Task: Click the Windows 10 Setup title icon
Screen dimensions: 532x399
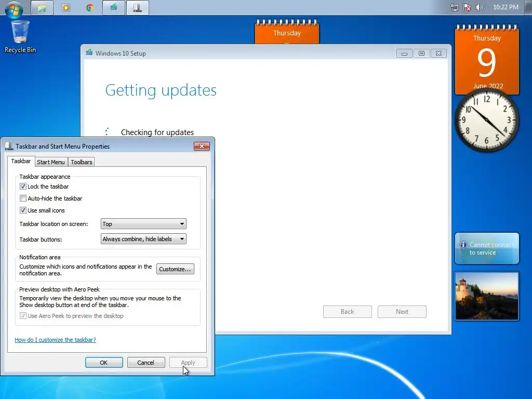Action: coord(89,53)
